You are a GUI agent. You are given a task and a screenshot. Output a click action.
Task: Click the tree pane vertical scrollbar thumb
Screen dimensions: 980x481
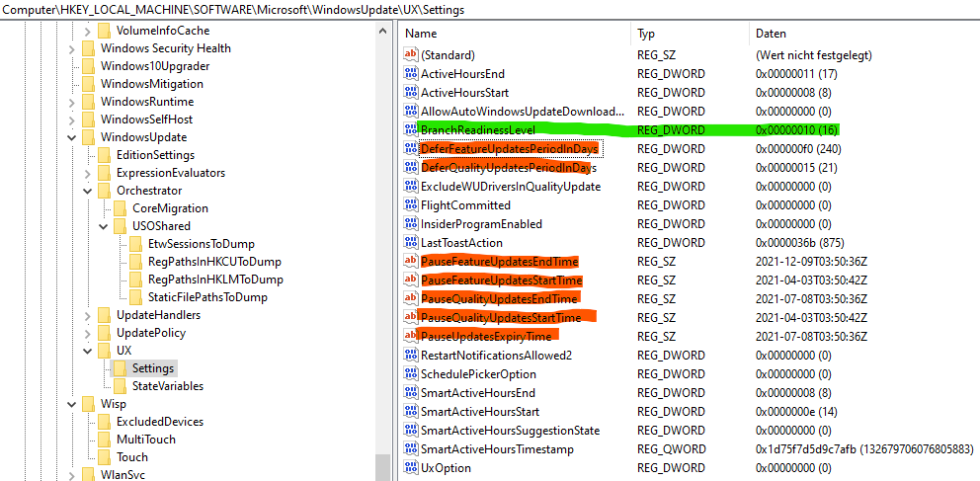[x=383, y=468]
